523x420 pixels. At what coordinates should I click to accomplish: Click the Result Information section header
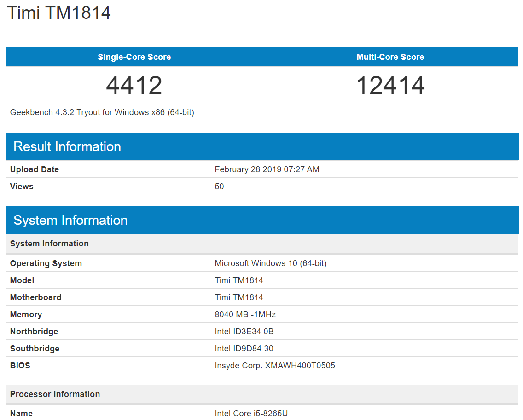coord(67,146)
